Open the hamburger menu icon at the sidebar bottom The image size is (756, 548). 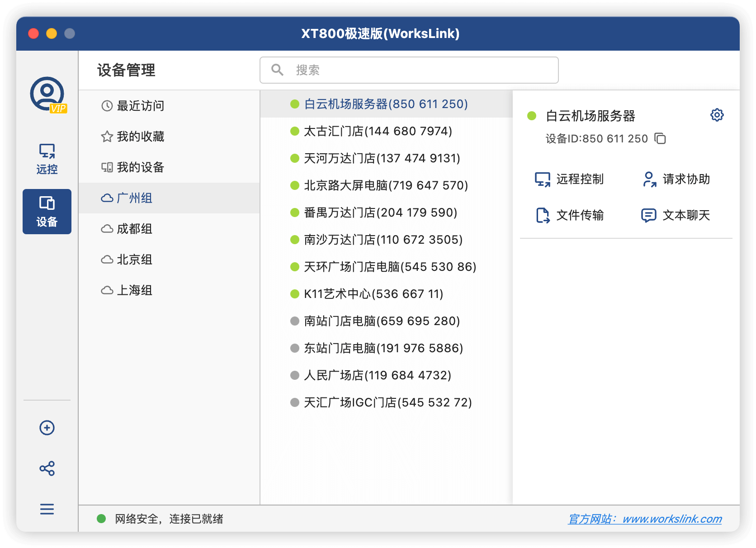(x=47, y=509)
